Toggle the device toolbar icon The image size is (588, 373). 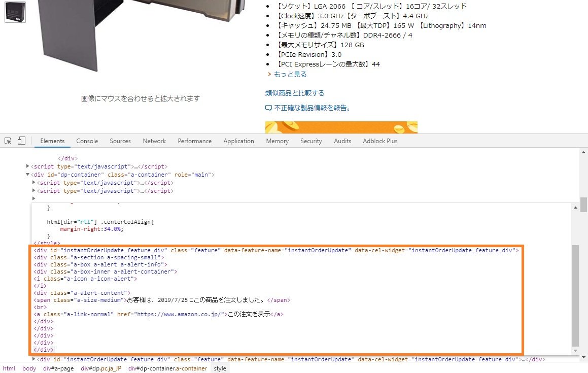tap(21, 141)
